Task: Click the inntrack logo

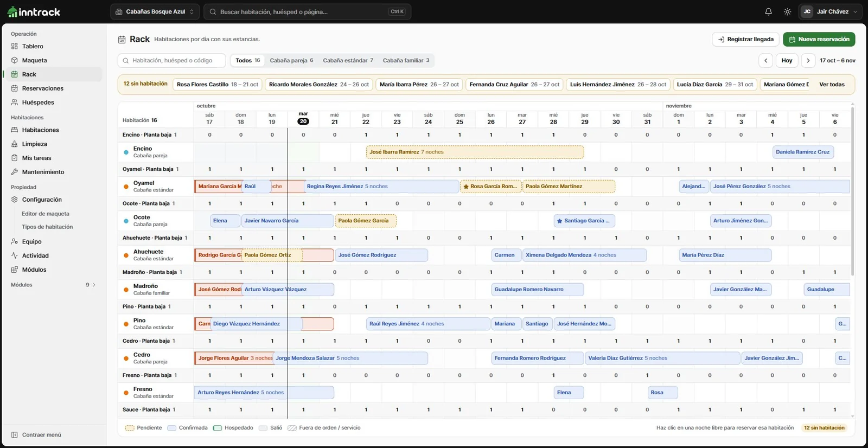Action: point(34,12)
